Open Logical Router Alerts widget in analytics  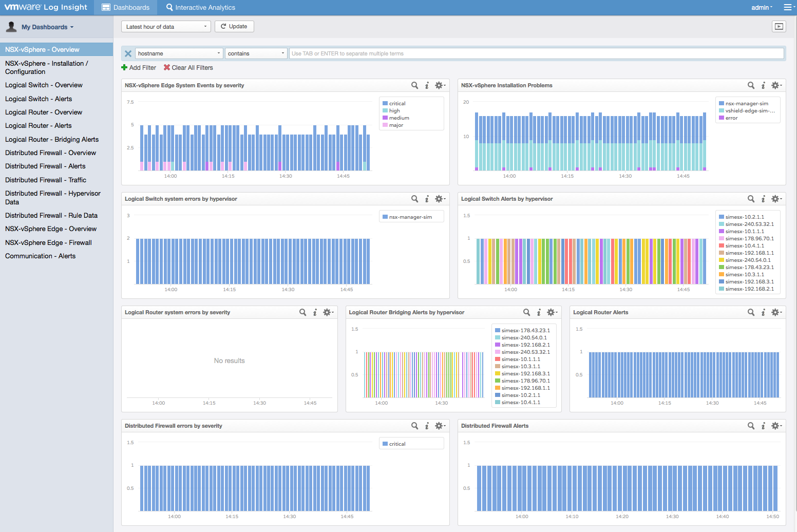[751, 312]
